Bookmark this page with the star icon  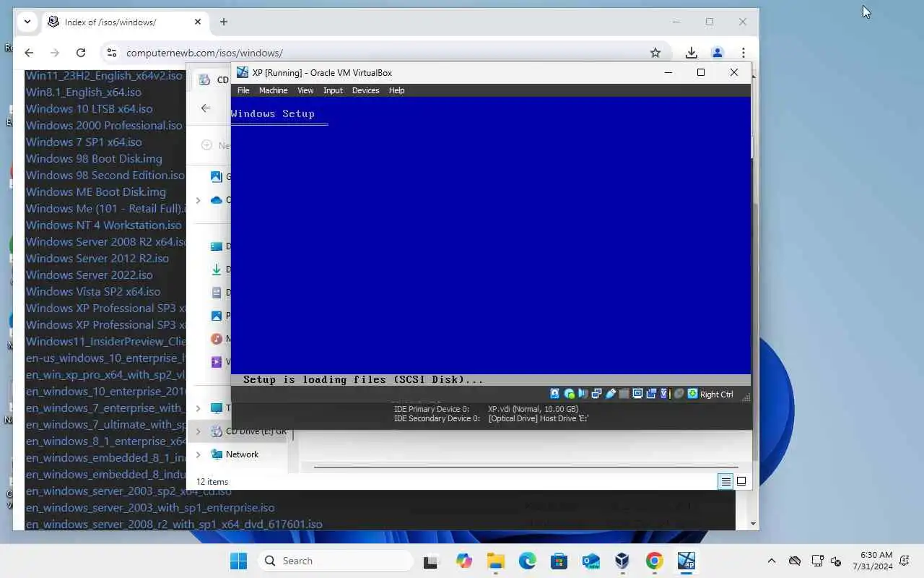(655, 53)
